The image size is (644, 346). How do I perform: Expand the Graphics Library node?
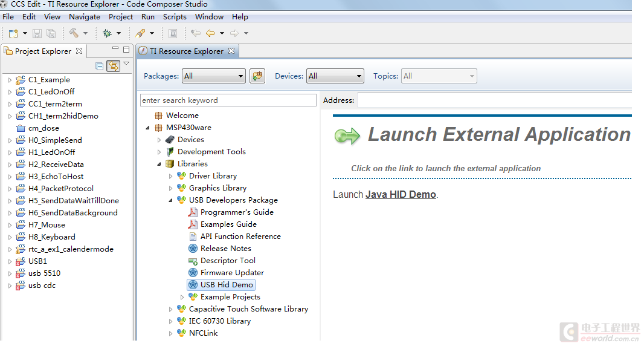coord(171,189)
